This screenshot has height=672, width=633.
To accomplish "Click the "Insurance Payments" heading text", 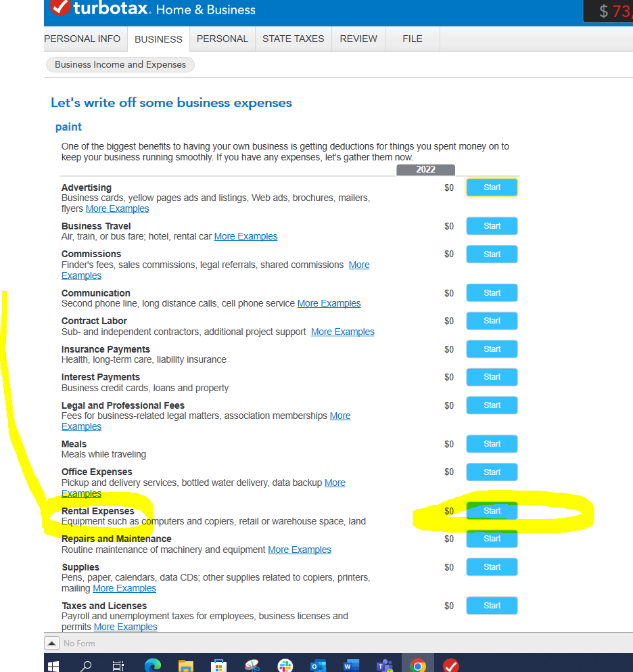I will click(105, 349).
